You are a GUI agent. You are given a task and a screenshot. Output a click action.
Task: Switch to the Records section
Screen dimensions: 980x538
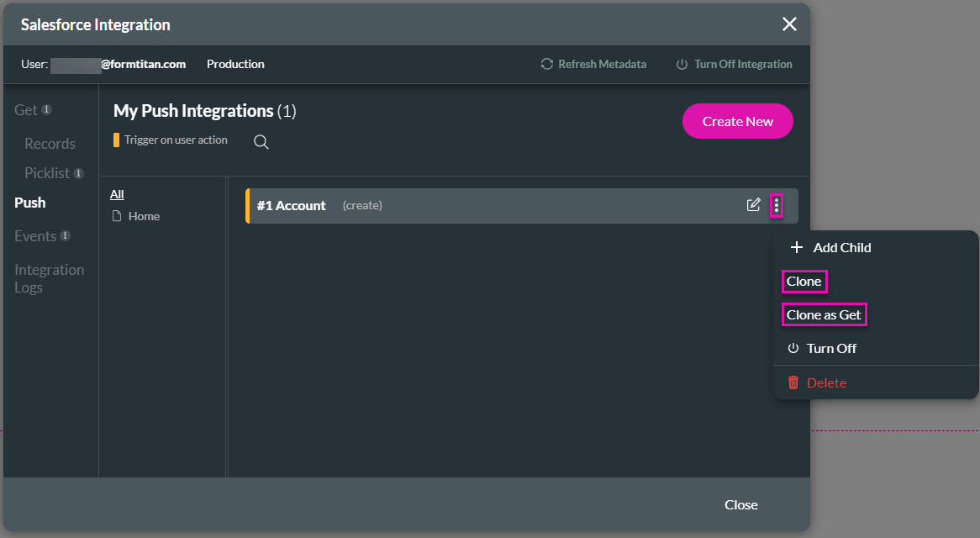pyautogui.click(x=50, y=144)
